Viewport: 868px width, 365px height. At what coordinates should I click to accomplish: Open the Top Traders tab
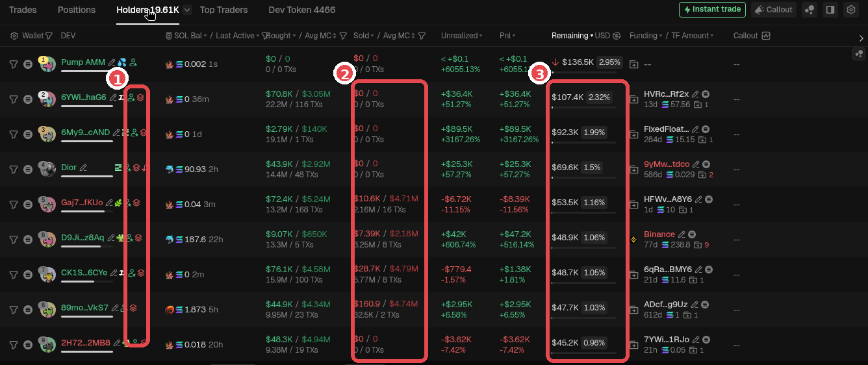click(x=223, y=10)
